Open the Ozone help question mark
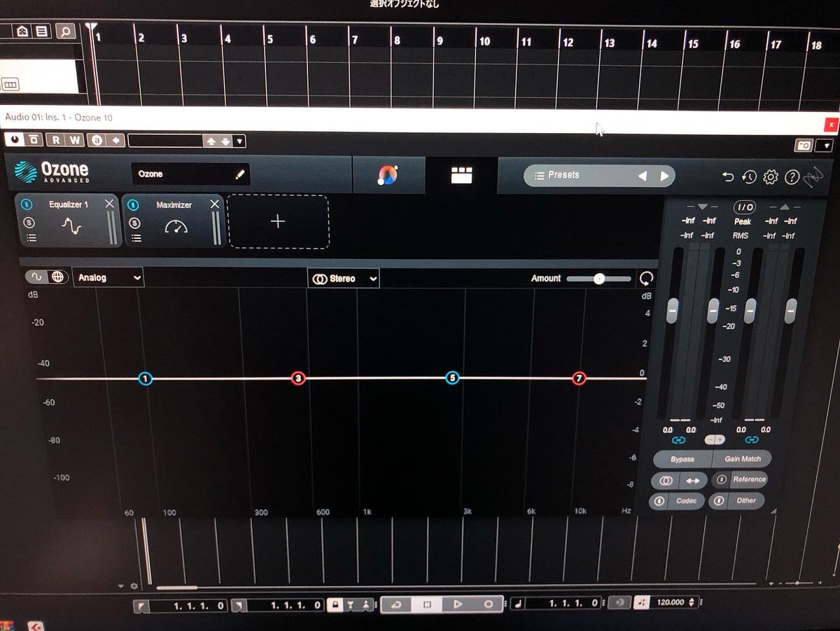This screenshot has width=840, height=631. (792, 177)
